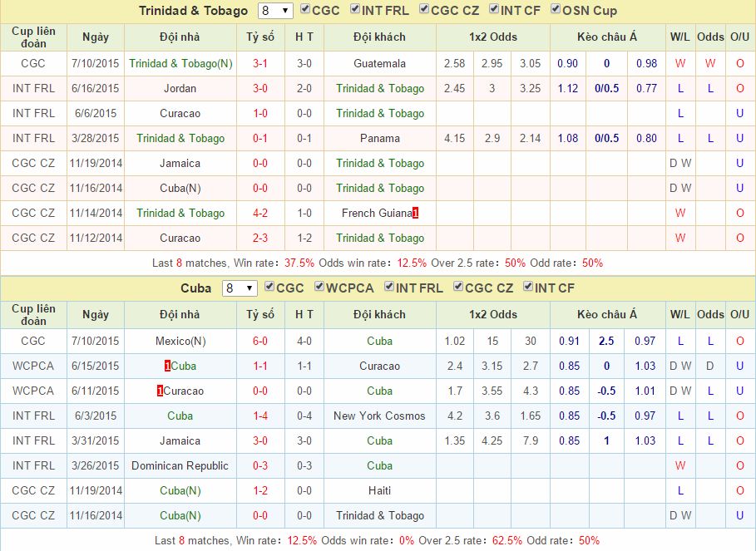Open New York Cosmos team link
Screen dimensions: 756x551
click(379, 416)
